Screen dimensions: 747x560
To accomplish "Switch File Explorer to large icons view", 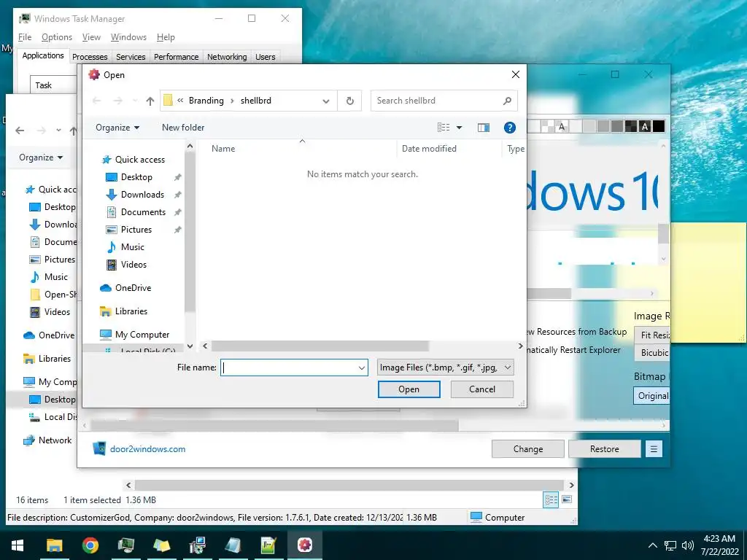I will point(567,499).
